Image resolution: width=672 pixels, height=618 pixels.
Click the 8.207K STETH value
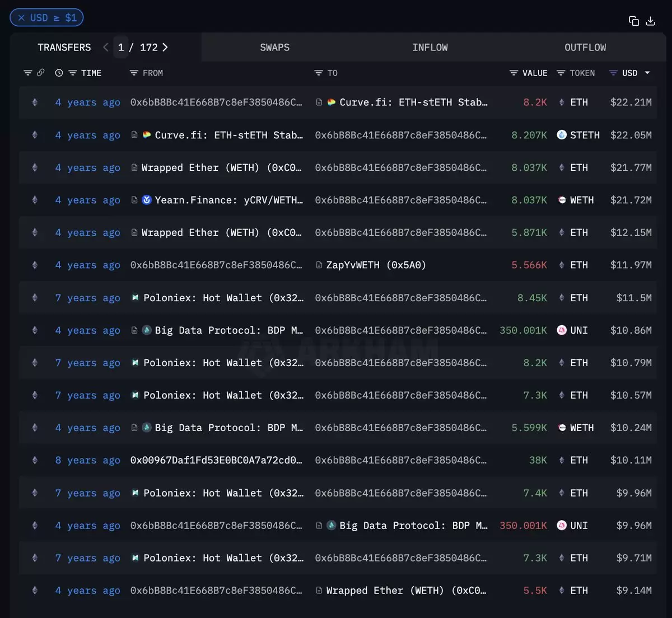pyautogui.click(x=529, y=135)
